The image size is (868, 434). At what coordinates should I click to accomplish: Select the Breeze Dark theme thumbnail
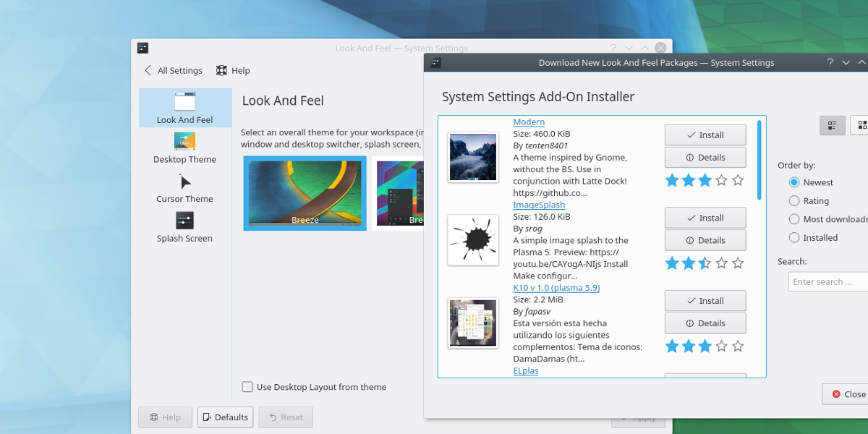[399, 193]
